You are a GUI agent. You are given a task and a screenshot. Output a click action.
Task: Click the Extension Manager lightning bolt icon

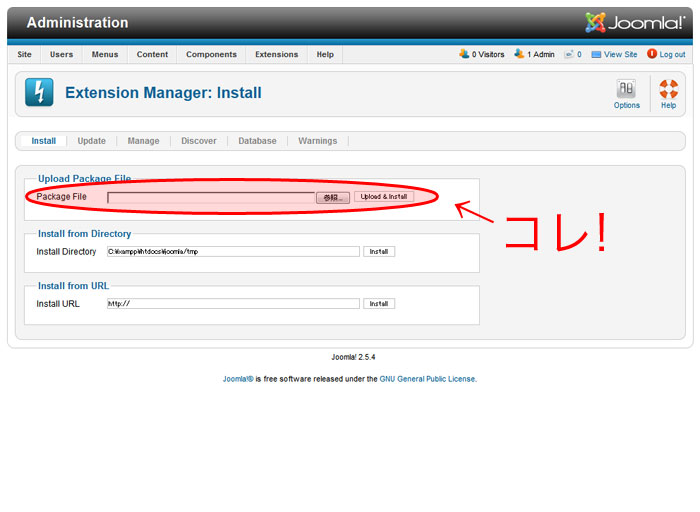click(39, 93)
